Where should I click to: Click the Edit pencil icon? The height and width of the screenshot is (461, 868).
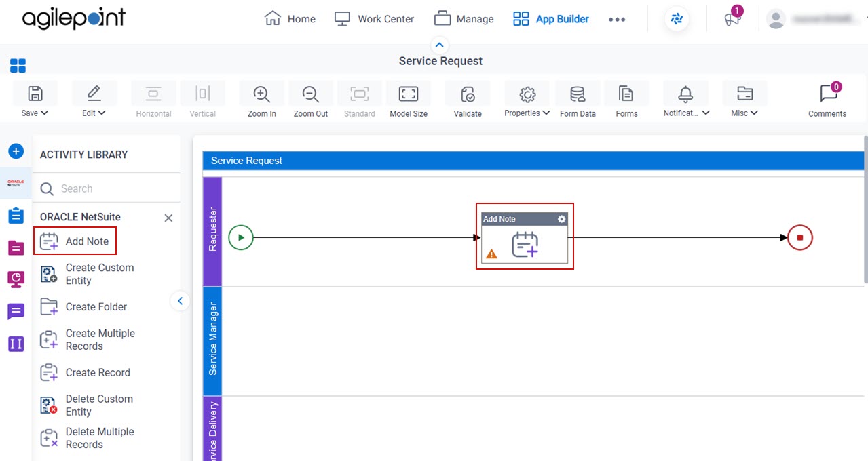pyautogui.click(x=94, y=94)
